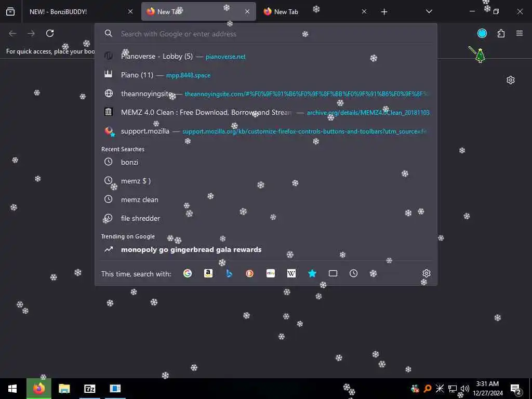
Task: Search in open Tabs using the tab icon
Action: tap(333, 273)
